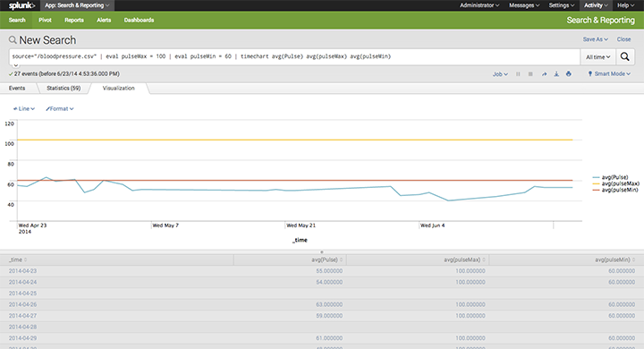Click in the search query input
This screenshot has height=349, width=644.
(294, 56)
